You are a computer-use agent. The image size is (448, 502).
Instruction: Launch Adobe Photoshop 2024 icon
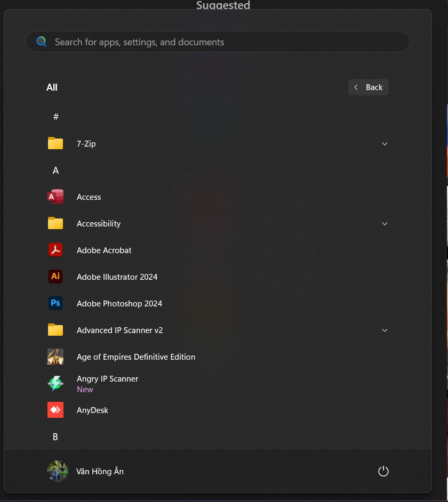pos(55,304)
